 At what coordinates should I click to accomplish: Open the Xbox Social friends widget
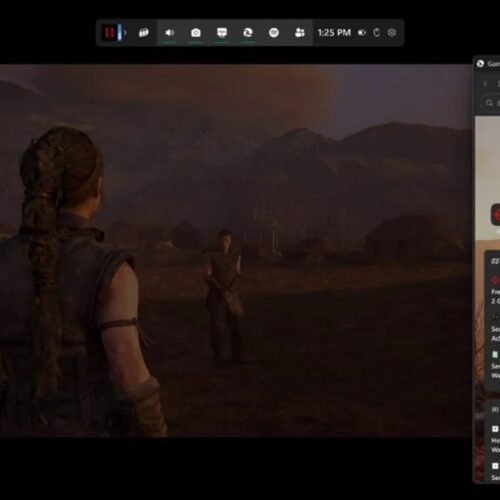pyautogui.click(x=300, y=33)
